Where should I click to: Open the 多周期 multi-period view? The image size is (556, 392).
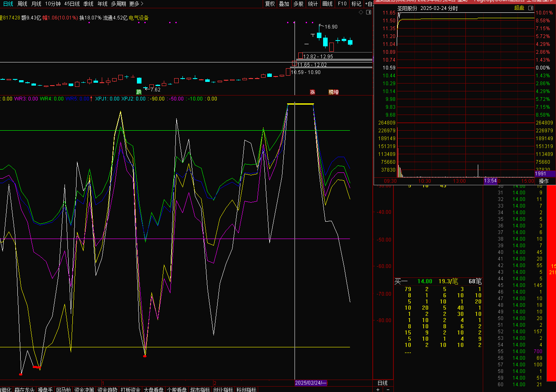[x=118, y=4]
